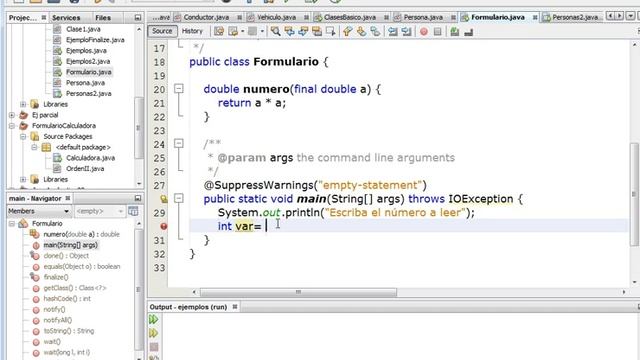This screenshot has height=360, width=640.
Task: Click the editor horizontal scrollbar thumb
Action: pyautogui.click(x=298, y=292)
